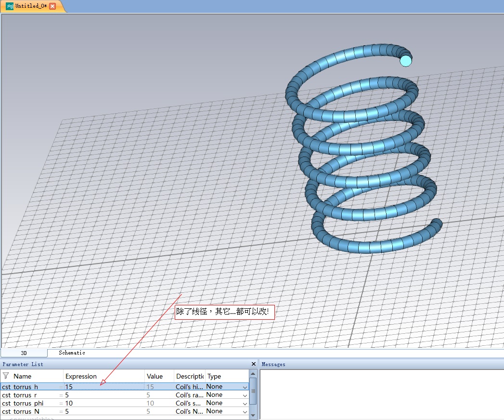504x420 pixels.
Task: Close the Parameter List panel
Action: (254, 364)
